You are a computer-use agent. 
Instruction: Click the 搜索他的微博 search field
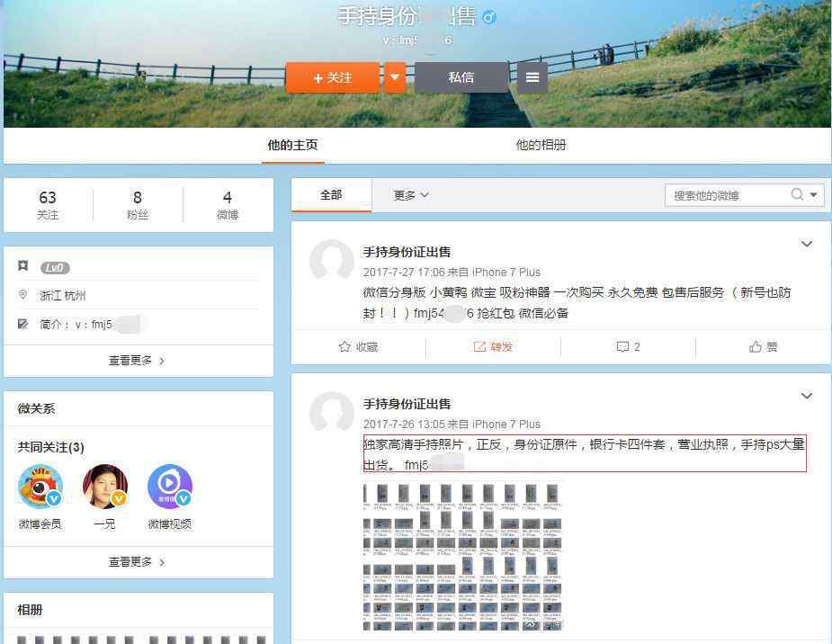pos(727,195)
